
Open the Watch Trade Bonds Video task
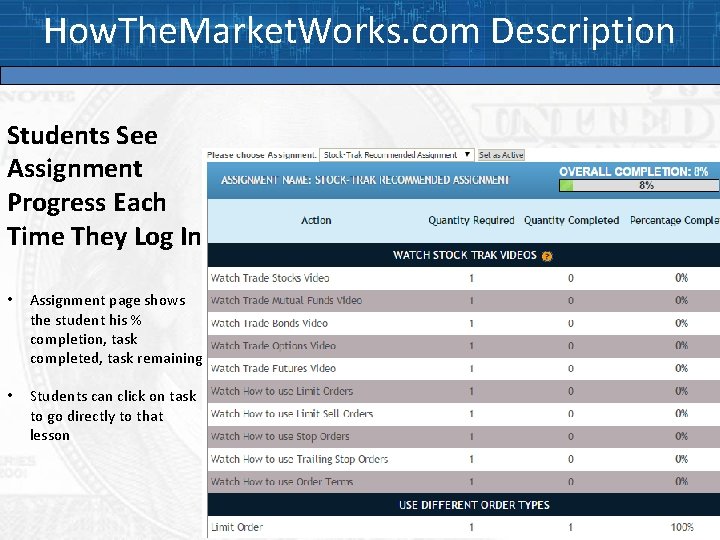(269, 323)
